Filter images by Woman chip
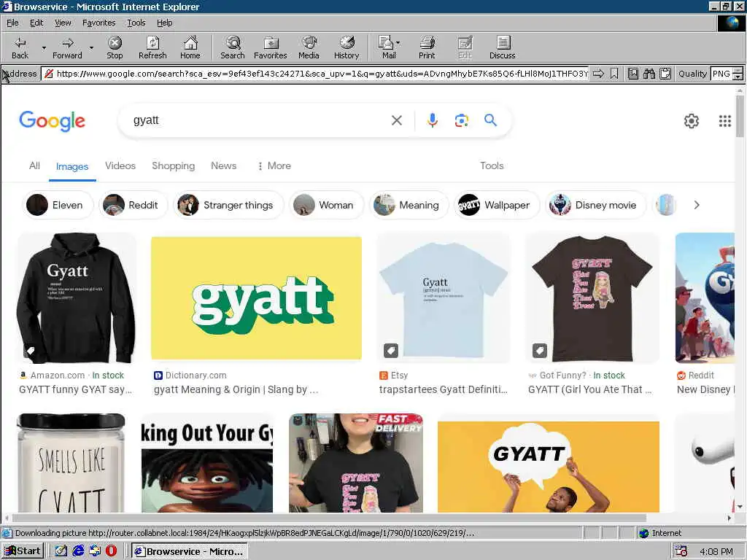 (326, 205)
